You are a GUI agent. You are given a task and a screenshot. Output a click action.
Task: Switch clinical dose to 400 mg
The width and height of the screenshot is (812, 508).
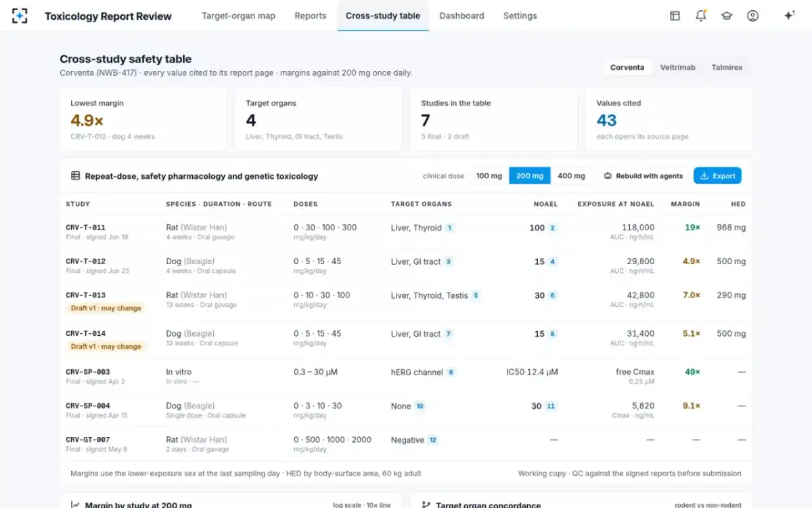[571, 176]
